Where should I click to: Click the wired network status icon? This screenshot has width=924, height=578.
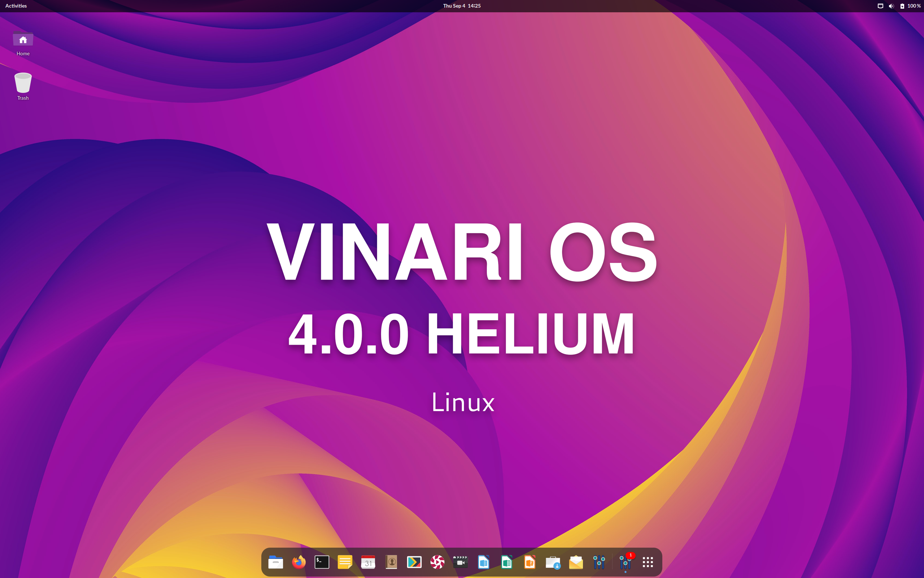coord(880,6)
